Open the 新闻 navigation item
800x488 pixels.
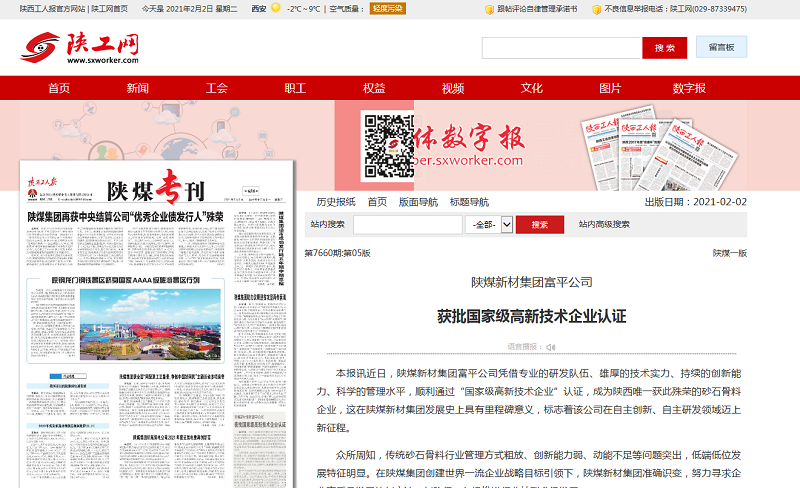tap(138, 88)
